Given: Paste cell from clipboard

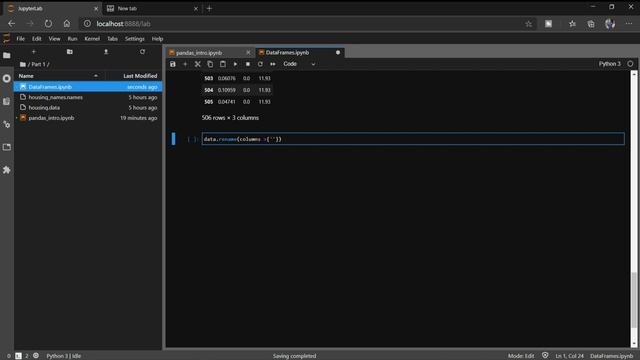Looking at the screenshot, I should click(x=223, y=64).
